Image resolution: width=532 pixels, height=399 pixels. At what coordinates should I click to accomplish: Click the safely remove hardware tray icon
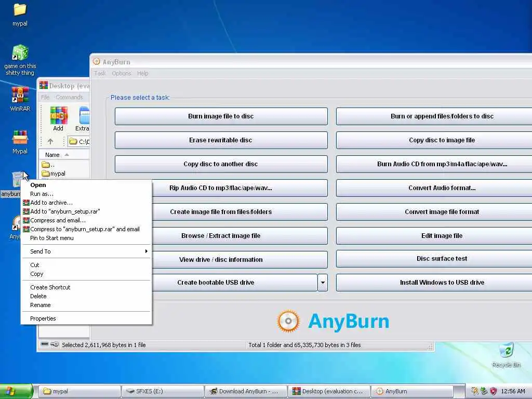[484, 391]
